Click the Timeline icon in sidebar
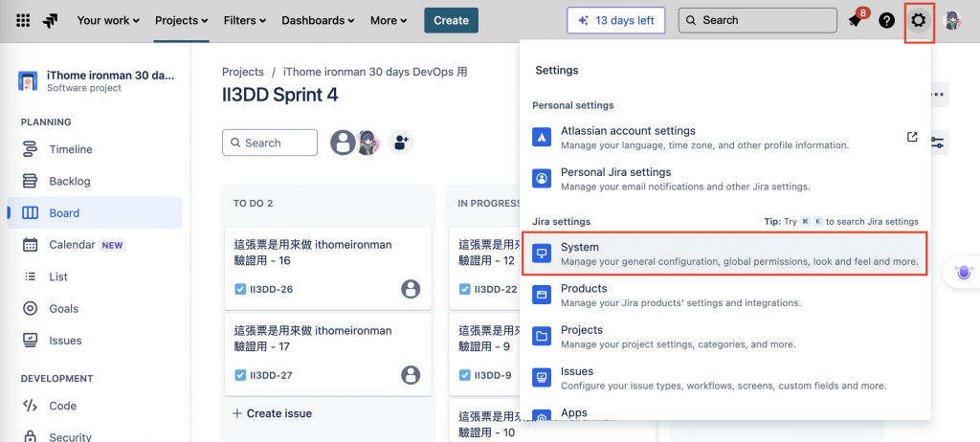 pos(30,149)
